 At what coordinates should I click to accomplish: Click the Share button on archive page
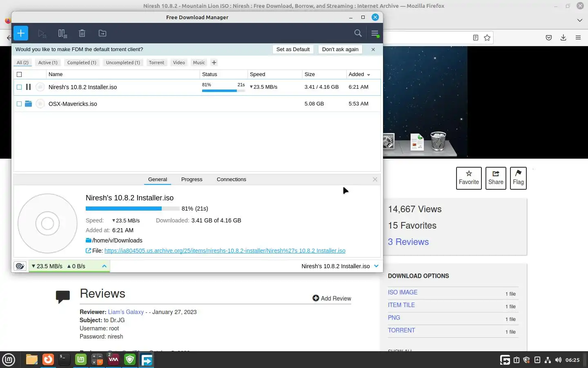coord(496,178)
